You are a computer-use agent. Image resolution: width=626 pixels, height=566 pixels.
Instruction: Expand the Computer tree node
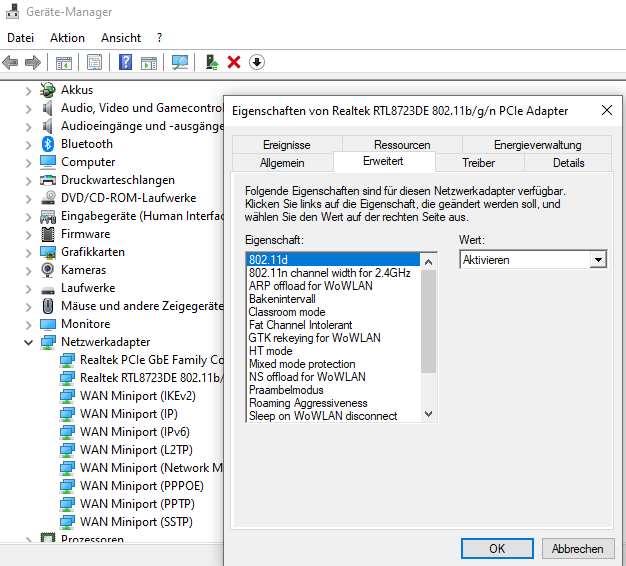pyautogui.click(x=28, y=163)
